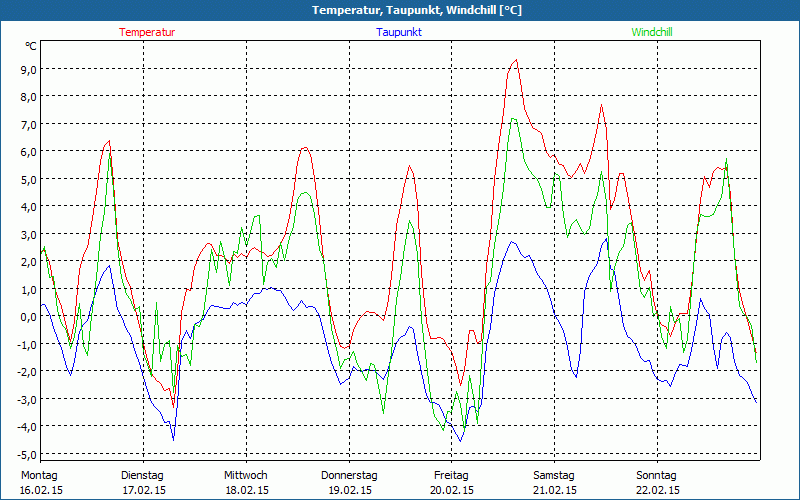
Task: Click the -5,0 y-axis value
Action: 26,455
